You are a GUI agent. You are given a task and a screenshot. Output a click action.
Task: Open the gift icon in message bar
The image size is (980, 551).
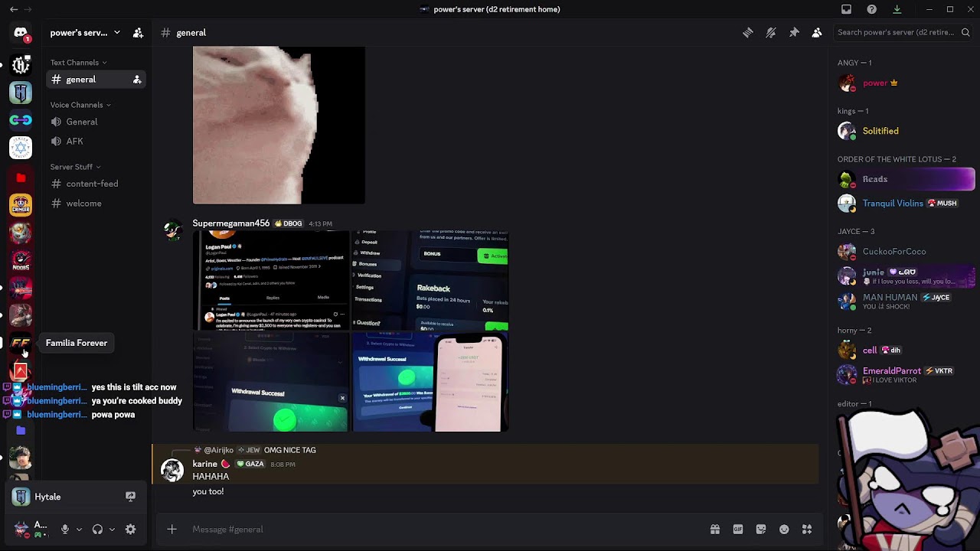point(715,529)
